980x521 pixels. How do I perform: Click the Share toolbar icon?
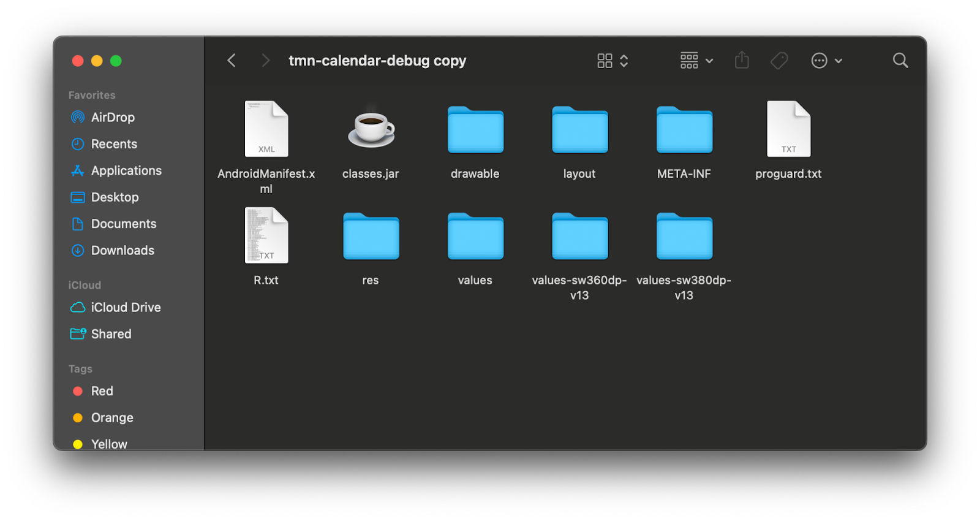(x=742, y=60)
